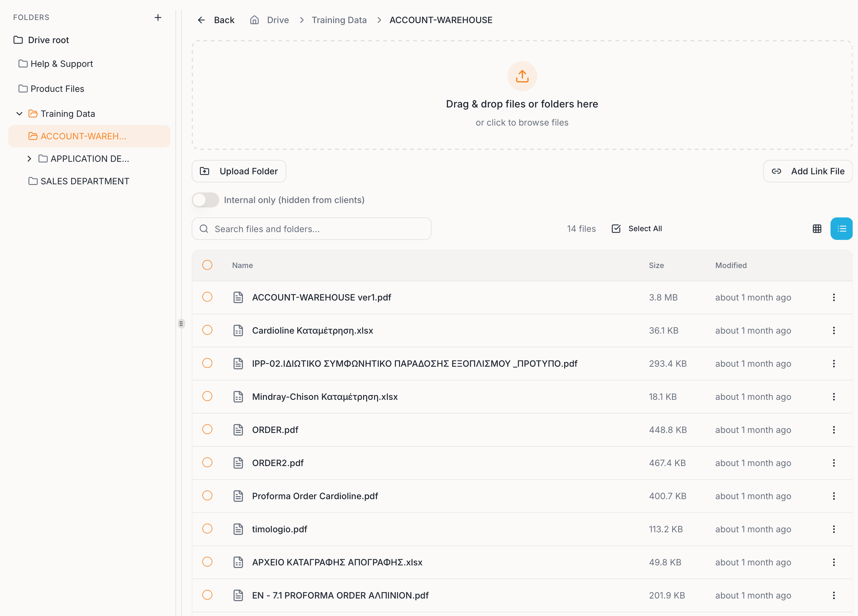The image size is (858, 616).
Task: Collapse the Training Data folder tree
Action: pyautogui.click(x=19, y=113)
